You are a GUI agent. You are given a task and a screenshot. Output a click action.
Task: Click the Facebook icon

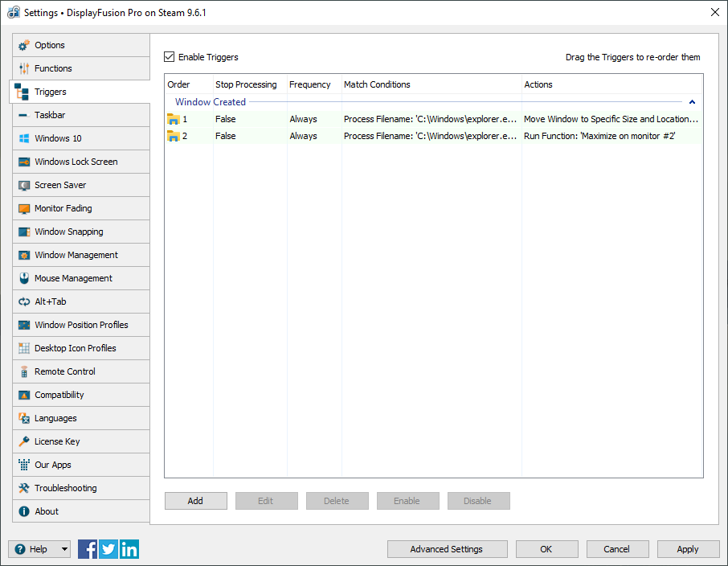pyautogui.click(x=88, y=549)
